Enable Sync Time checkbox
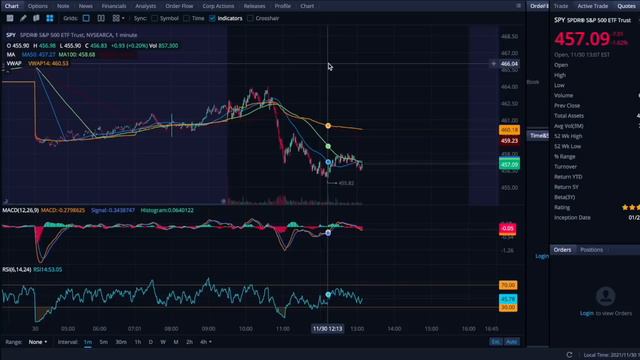 click(x=187, y=18)
